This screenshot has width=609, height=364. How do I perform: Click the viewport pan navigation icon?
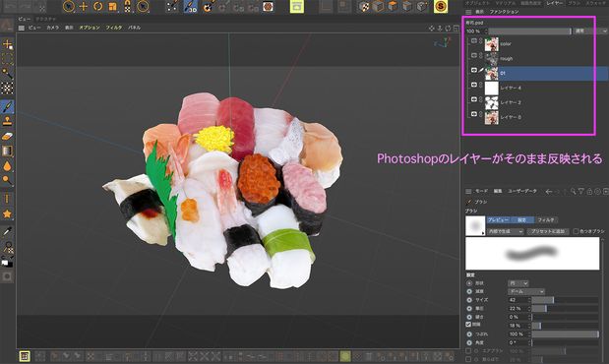432,29
